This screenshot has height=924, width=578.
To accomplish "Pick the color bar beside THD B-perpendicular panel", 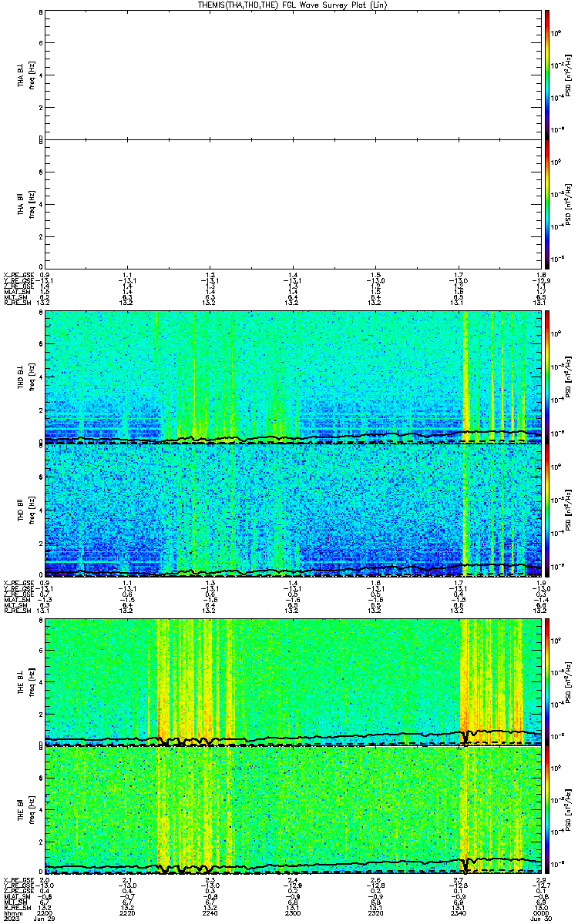I will click(x=547, y=377).
